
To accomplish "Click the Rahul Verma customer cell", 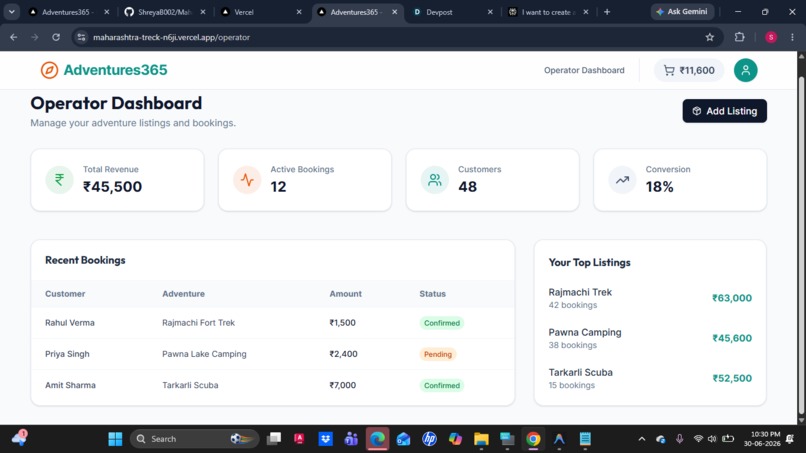I will click(x=70, y=323).
